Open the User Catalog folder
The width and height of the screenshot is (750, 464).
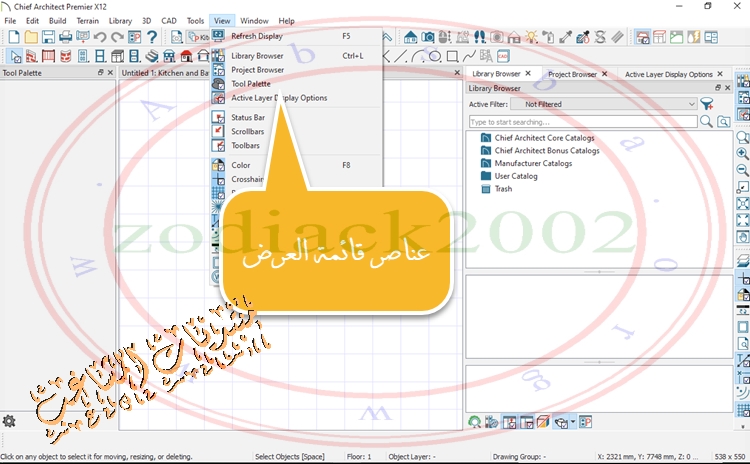click(x=516, y=176)
